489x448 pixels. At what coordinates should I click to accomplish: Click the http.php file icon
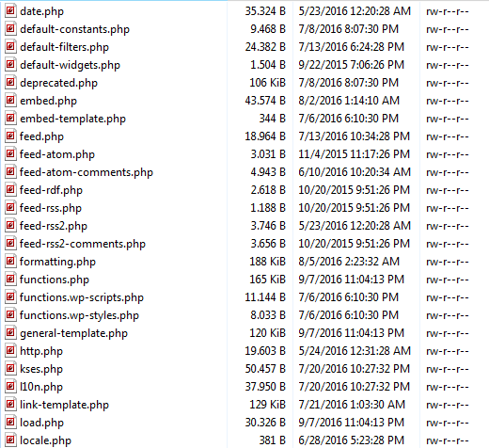10,351
